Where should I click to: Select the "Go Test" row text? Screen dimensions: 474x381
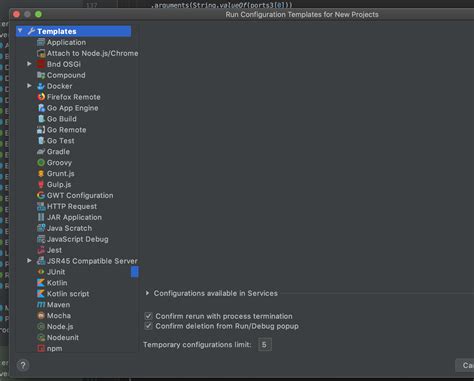61,141
